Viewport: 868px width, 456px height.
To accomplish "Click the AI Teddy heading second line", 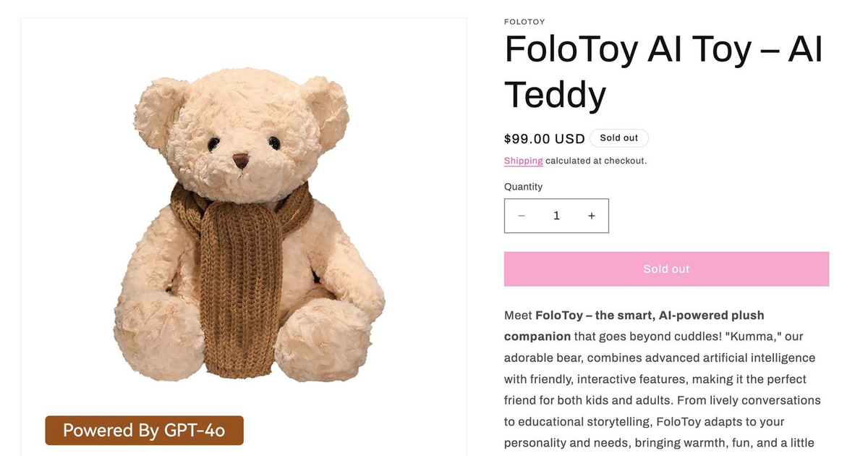I will pos(554,95).
